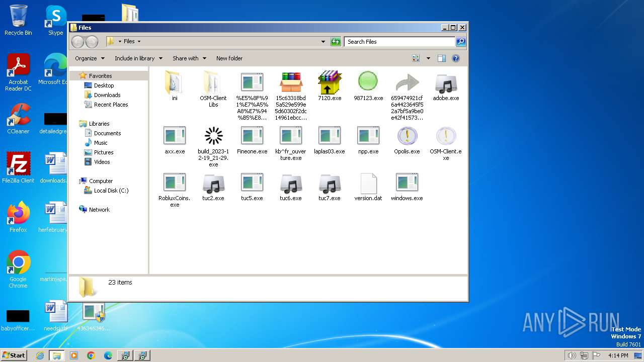Click in the Search Files box
This screenshot has width=644, height=362.
click(399, 42)
